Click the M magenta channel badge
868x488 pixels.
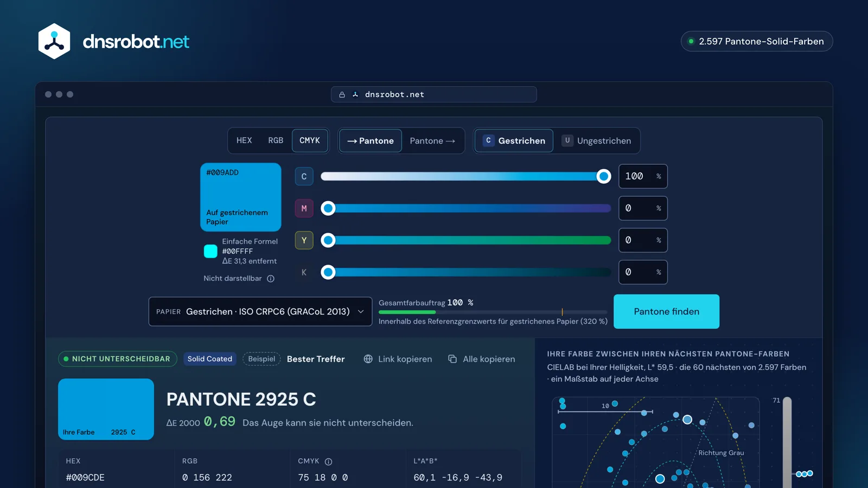(304, 208)
